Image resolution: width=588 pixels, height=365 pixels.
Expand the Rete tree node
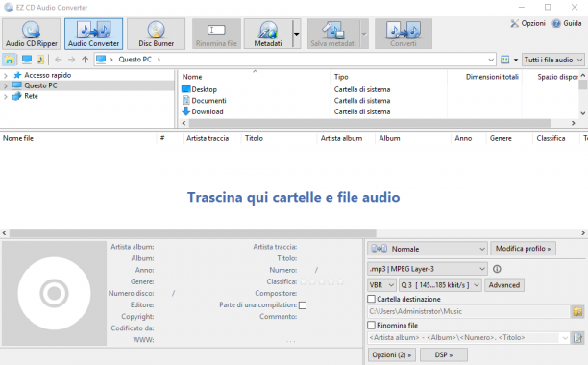point(5,96)
